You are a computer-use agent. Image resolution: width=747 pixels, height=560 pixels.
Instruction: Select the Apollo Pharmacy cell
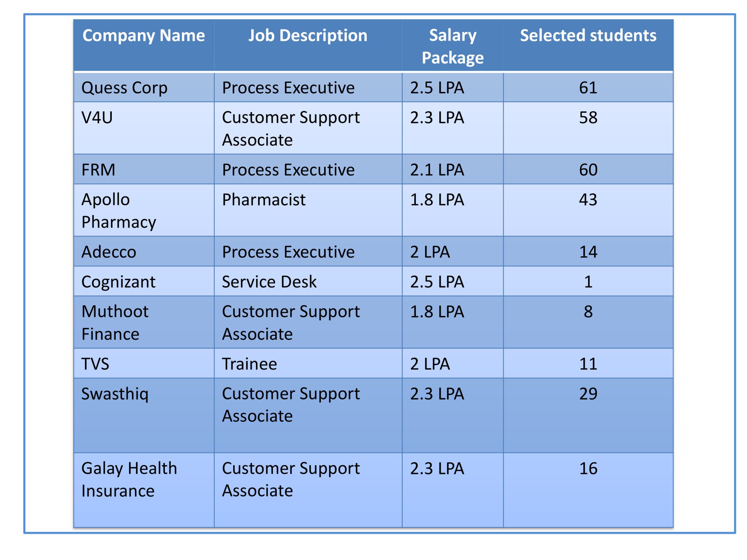tap(118, 211)
